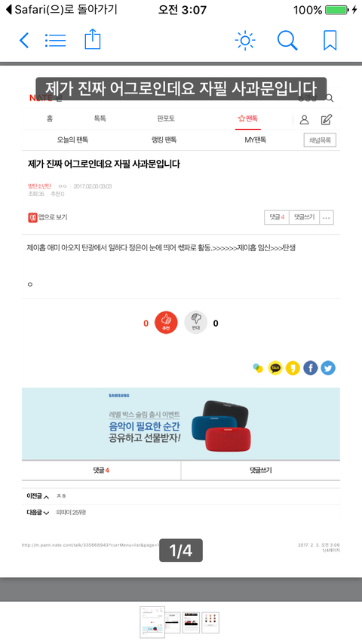This screenshot has width=362, height=644.
Task: Click the 댓글쓰기 button below the ad
Action: pos(260,471)
